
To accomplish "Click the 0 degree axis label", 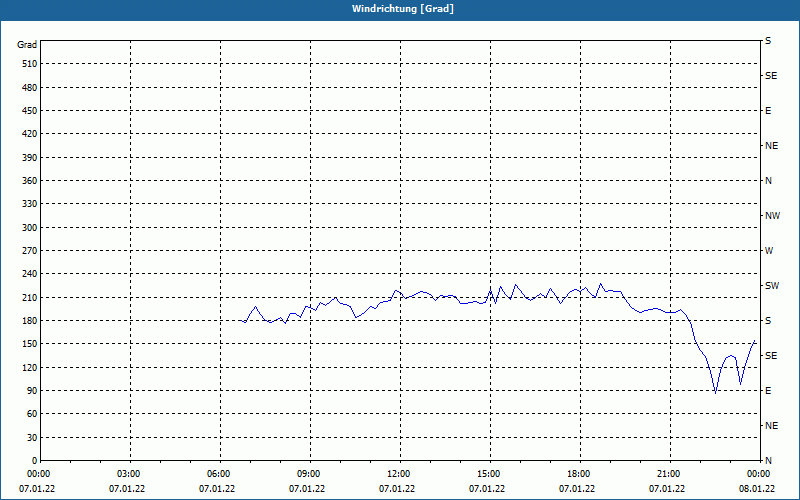I will point(34,461).
